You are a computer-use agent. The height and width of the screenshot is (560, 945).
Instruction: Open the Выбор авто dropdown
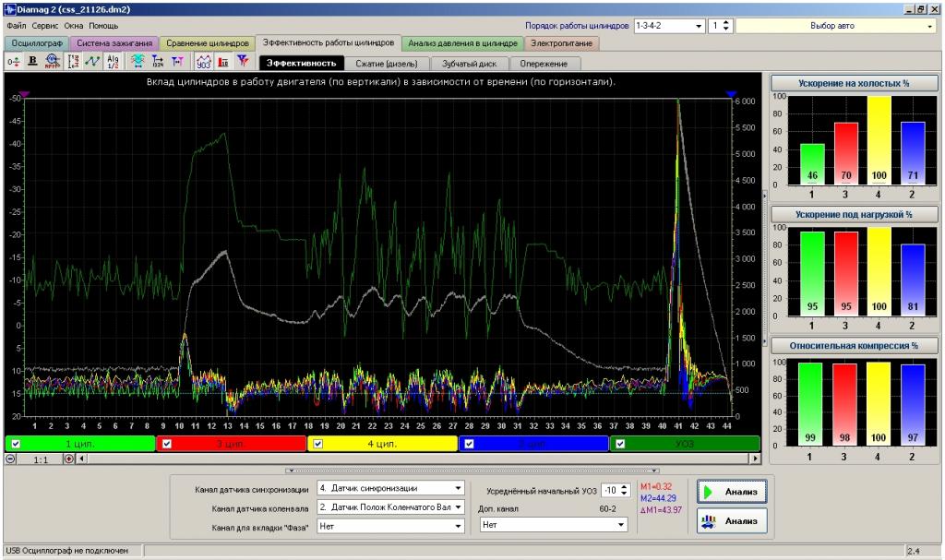835,26
